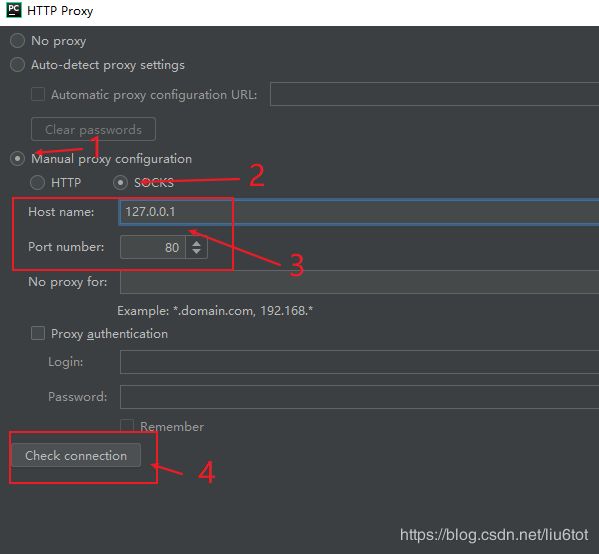Choose Auto-detect proxy settings option
This screenshot has height=554, width=599.
tap(18, 65)
